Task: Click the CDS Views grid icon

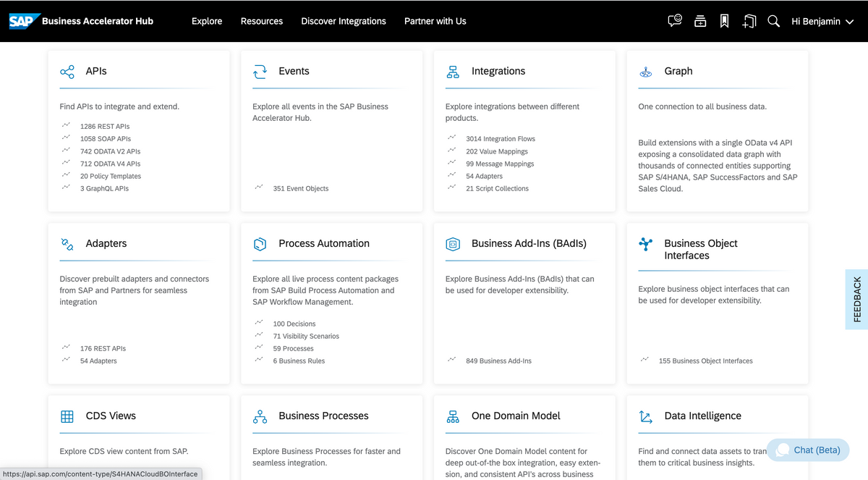Action: (x=67, y=416)
